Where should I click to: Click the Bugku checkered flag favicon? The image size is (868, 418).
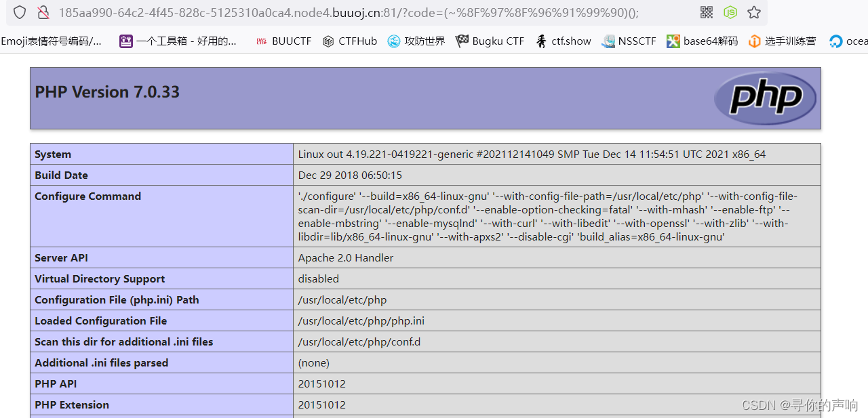[x=462, y=41]
